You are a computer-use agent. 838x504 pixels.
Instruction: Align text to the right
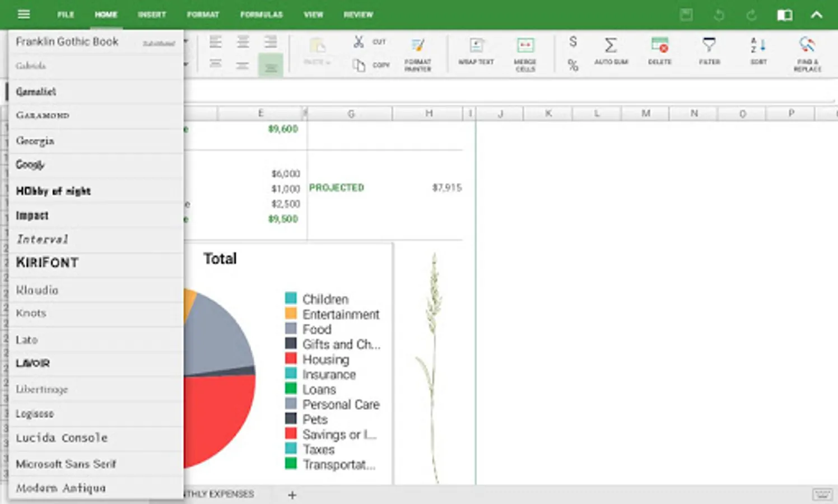click(x=271, y=41)
